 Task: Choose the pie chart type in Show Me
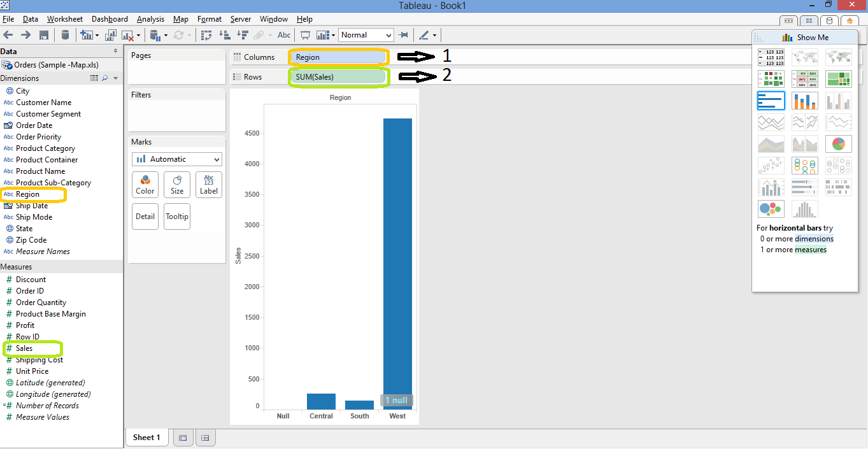coord(838,144)
